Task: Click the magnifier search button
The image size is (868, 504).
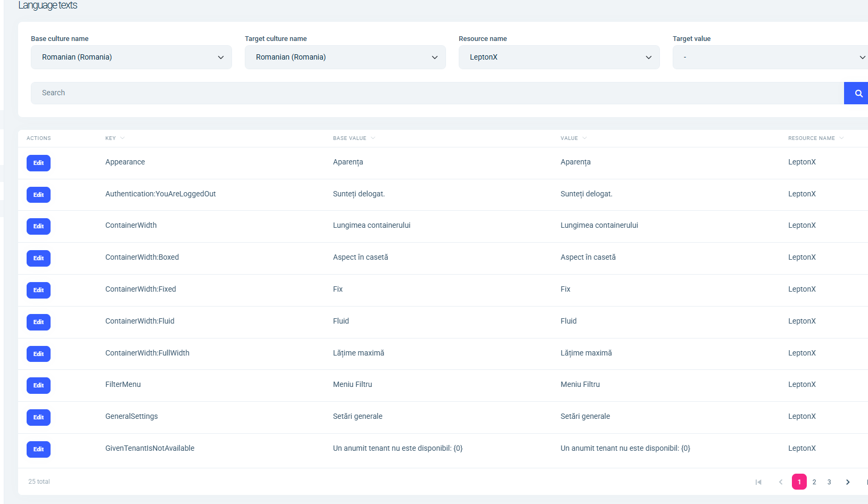Action: [x=857, y=93]
